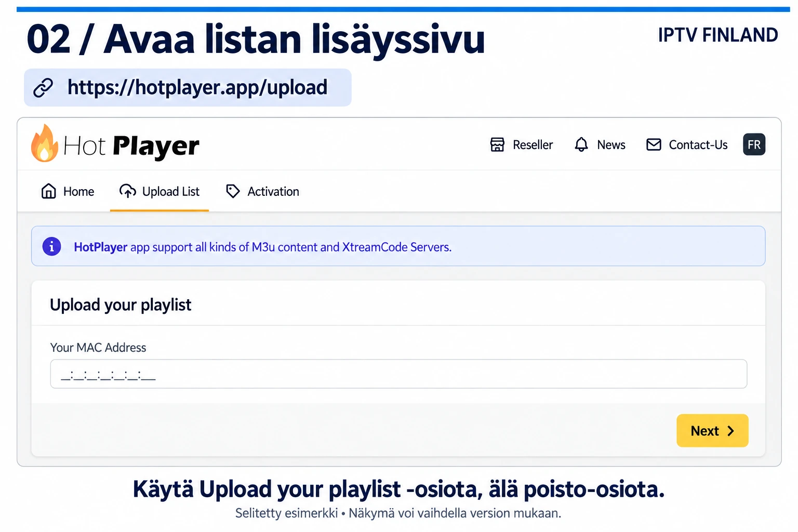Click the link chain icon beside URL
The width and height of the screenshot is (798, 532).
(43, 88)
